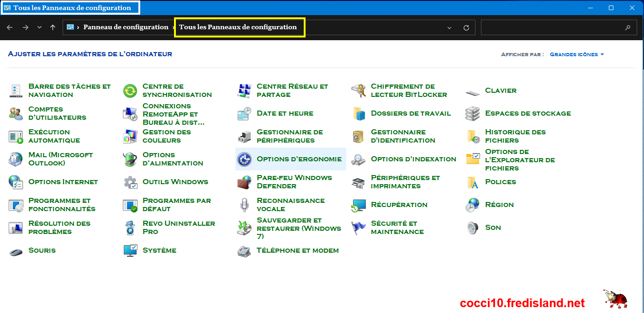Open Résolution des problèmes icon
Screen dimensions: 644x313
16,228
